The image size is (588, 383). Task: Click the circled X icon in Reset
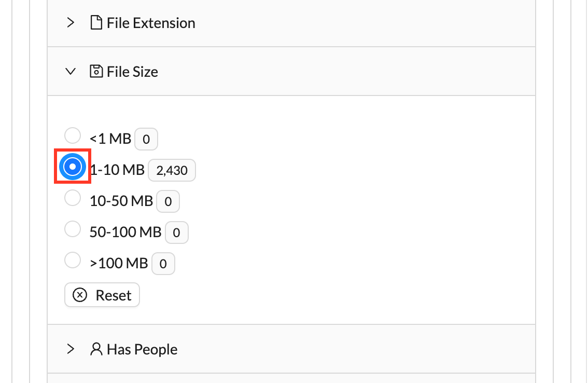(79, 295)
